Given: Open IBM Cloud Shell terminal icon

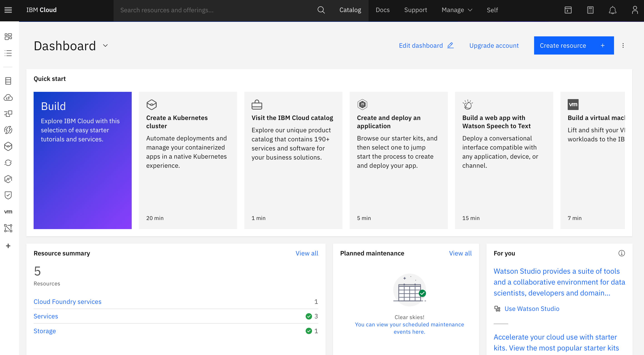Looking at the screenshot, I should click(568, 10).
